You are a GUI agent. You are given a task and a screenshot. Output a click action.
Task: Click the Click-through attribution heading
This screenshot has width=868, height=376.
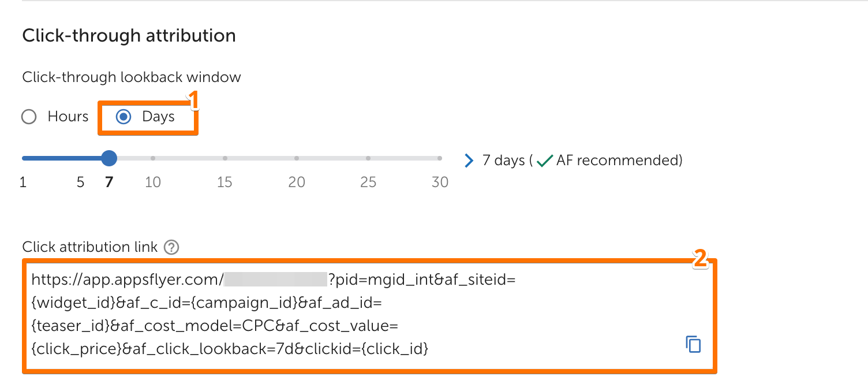click(x=129, y=36)
